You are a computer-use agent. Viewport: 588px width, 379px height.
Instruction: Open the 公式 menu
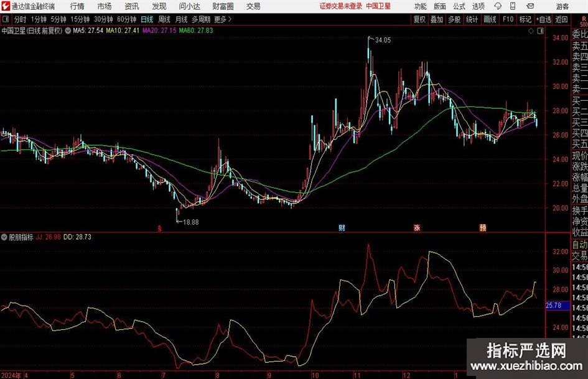459,6
